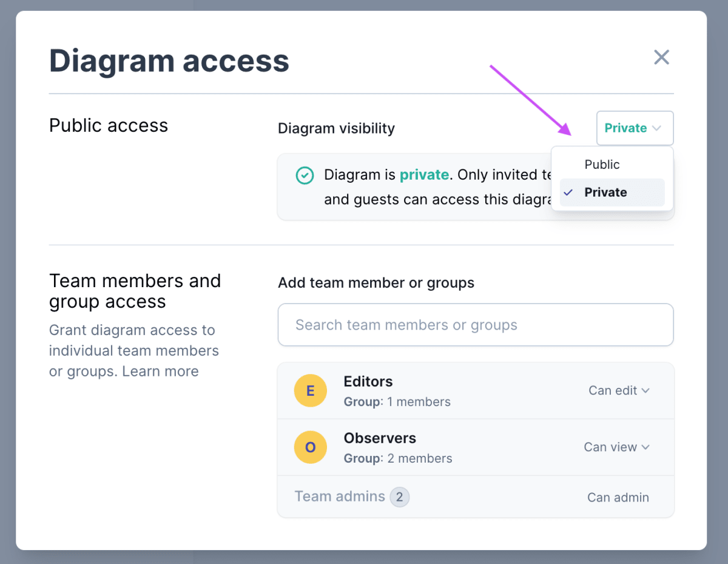
Task: Click the Observers group avatar icon
Action: tap(310, 447)
